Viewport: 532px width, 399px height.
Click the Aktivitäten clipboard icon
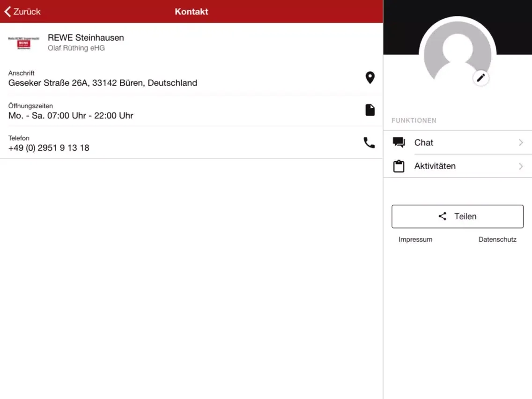point(399,166)
